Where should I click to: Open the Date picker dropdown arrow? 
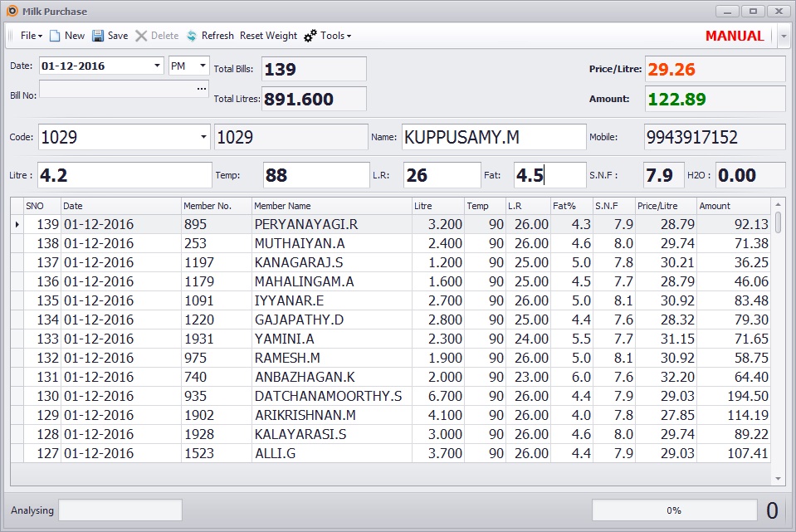click(x=158, y=66)
